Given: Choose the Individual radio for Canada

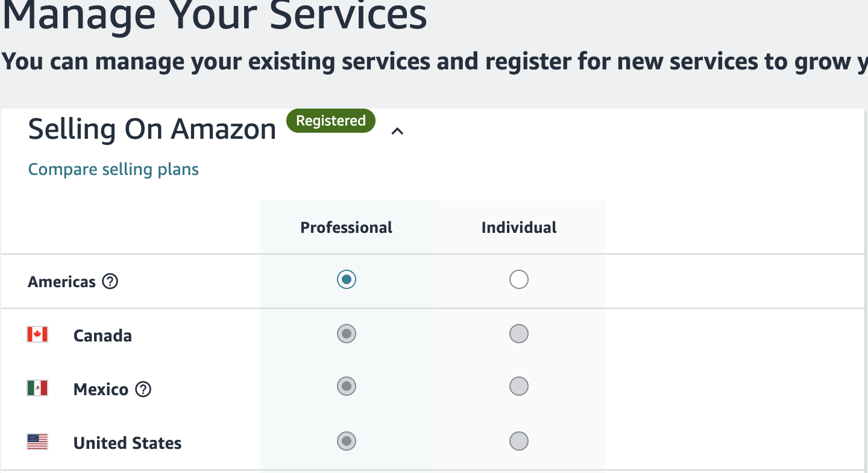Looking at the screenshot, I should pos(518,334).
